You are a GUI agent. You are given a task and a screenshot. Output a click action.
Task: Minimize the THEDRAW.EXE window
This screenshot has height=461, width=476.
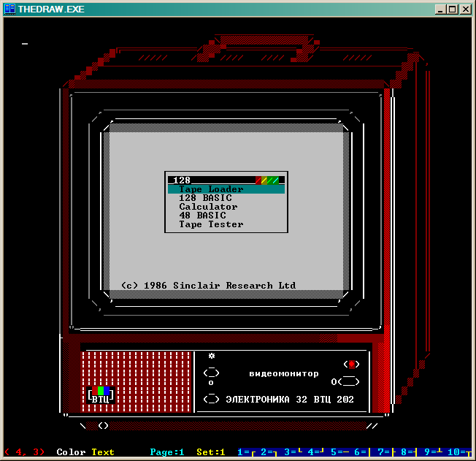440,9
